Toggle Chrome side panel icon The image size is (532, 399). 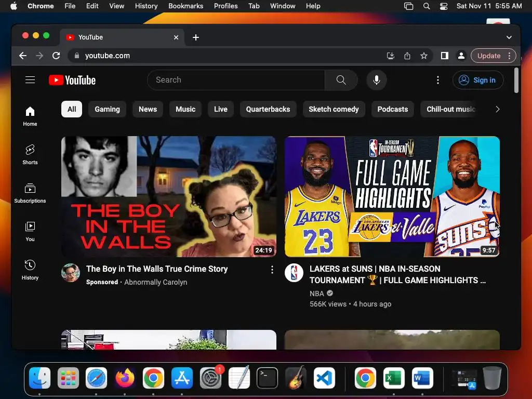pyautogui.click(x=445, y=56)
